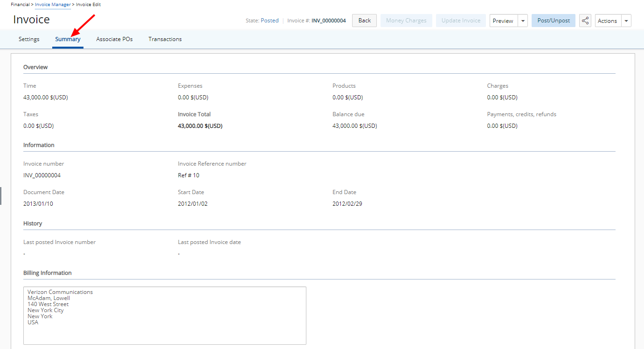Click the share icon button
Screen dimensions: 644x349
pos(585,21)
